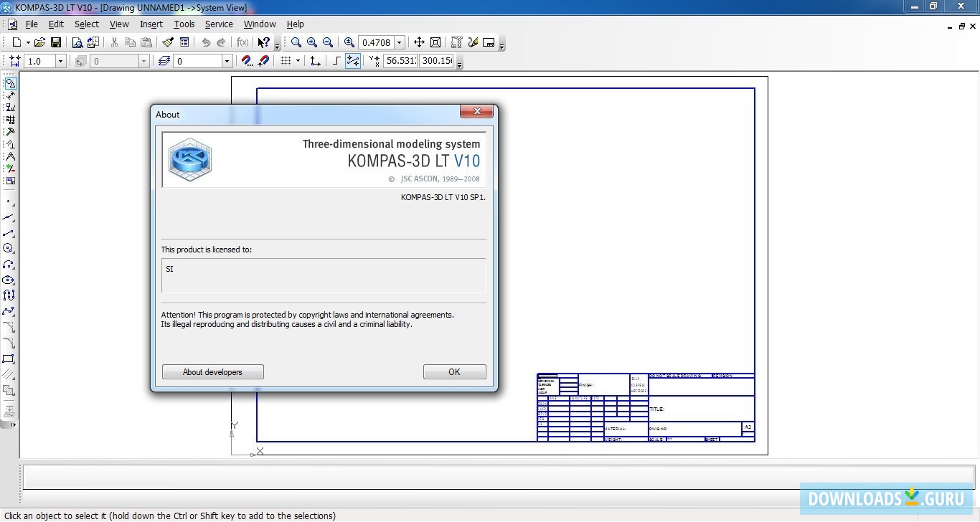Screen dimensions: 980x522
Task: Activate the Pan document tool
Action: [x=419, y=42]
